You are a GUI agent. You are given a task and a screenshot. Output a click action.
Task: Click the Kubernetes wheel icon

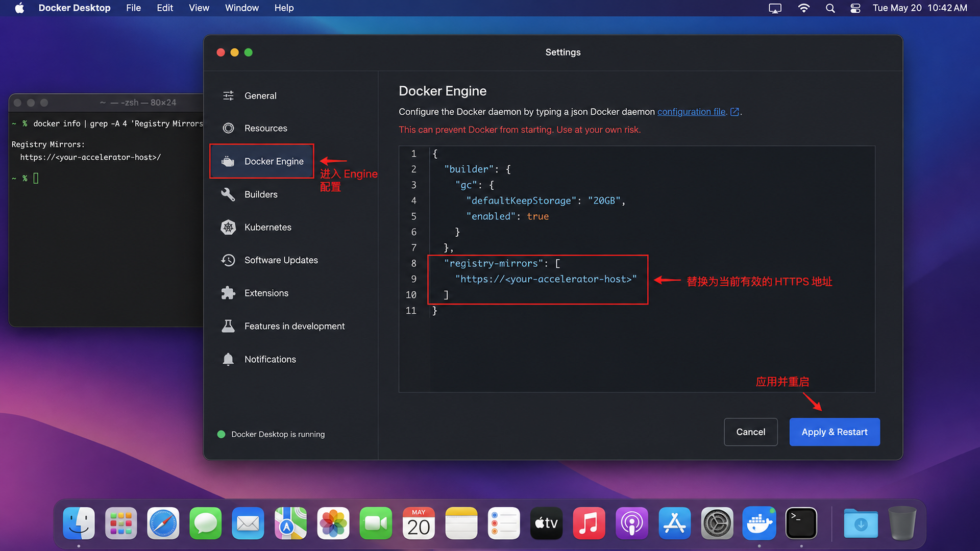pos(228,227)
